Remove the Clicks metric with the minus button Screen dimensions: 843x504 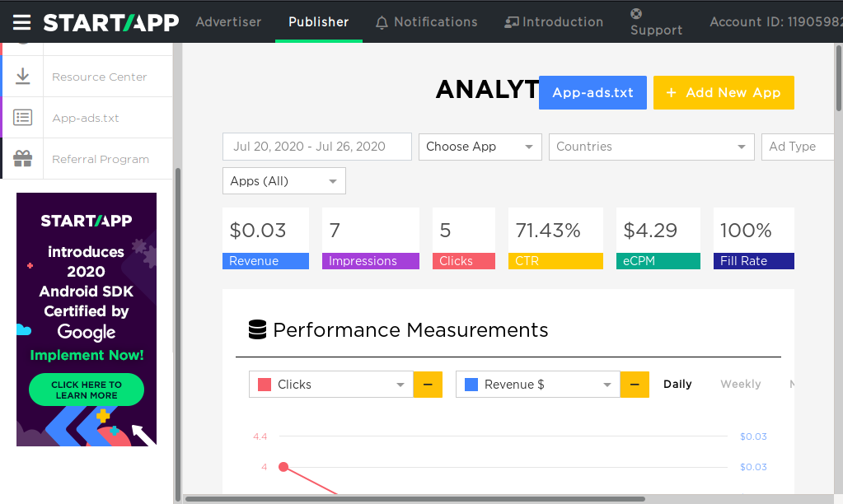click(x=427, y=384)
